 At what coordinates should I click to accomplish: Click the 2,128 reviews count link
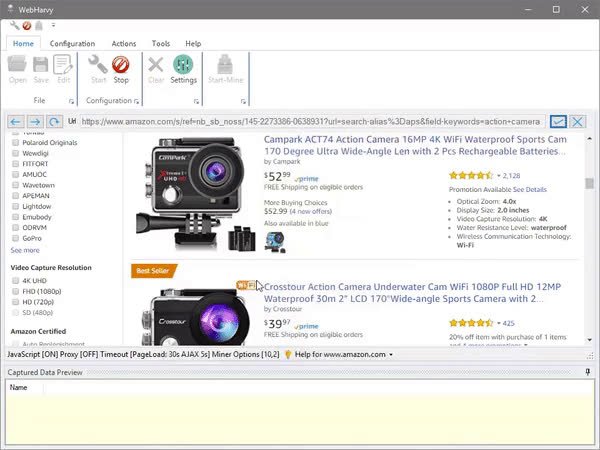[511, 176]
